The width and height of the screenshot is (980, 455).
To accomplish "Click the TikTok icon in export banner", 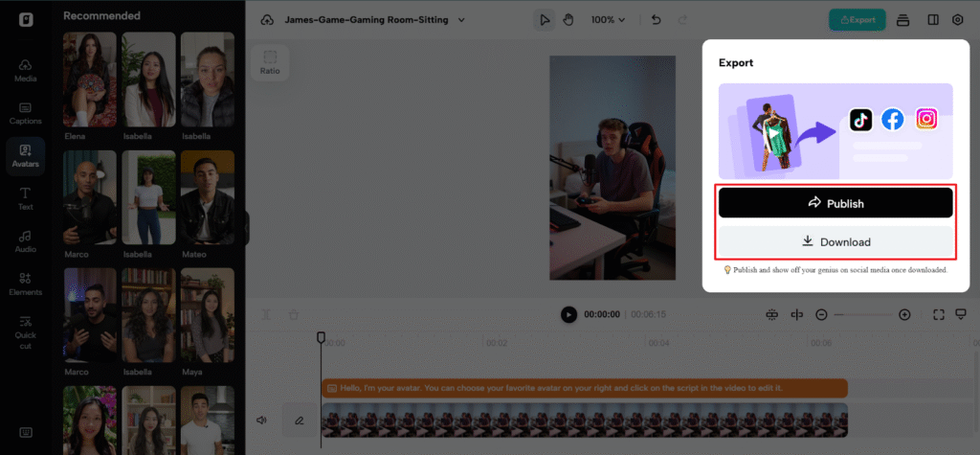I will click(861, 120).
